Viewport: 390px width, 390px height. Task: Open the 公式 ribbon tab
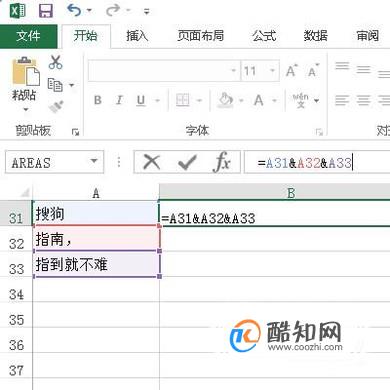[264, 36]
